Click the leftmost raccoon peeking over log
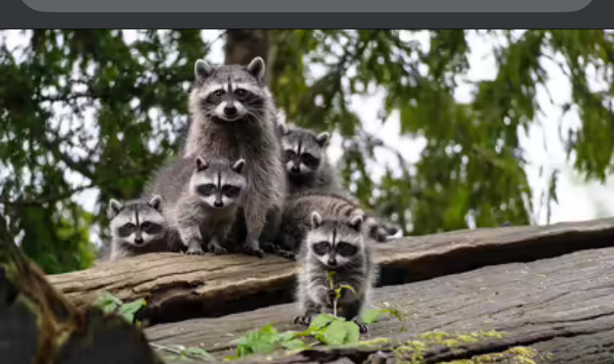Image resolution: width=614 pixels, height=364 pixels. point(138,227)
